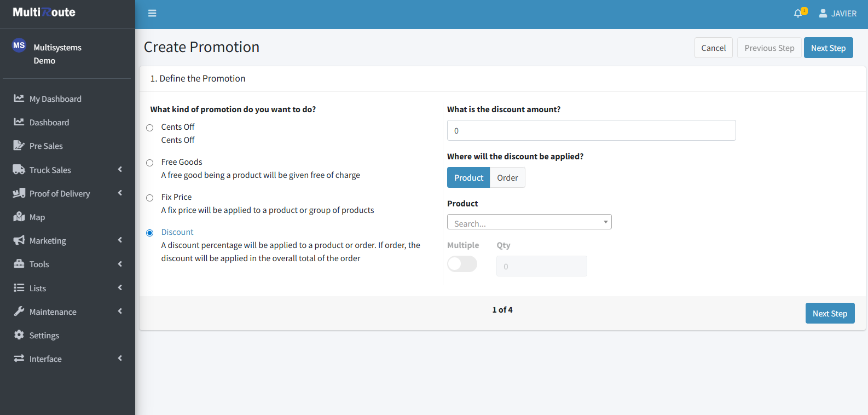Click the hamburger menu icon
The image size is (868, 415).
pos(152,13)
